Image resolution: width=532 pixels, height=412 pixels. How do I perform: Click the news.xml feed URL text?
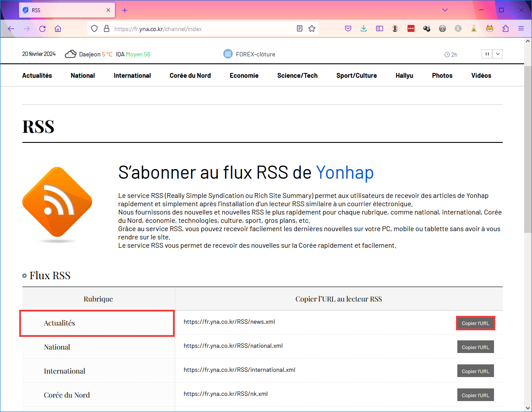click(x=229, y=322)
